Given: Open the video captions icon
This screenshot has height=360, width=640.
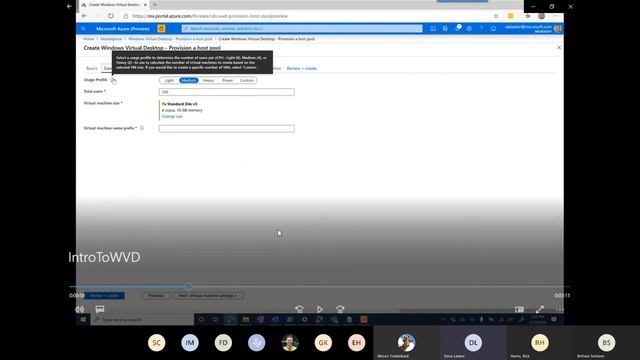Looking at the screenshot, I should [x=100, y=309].
